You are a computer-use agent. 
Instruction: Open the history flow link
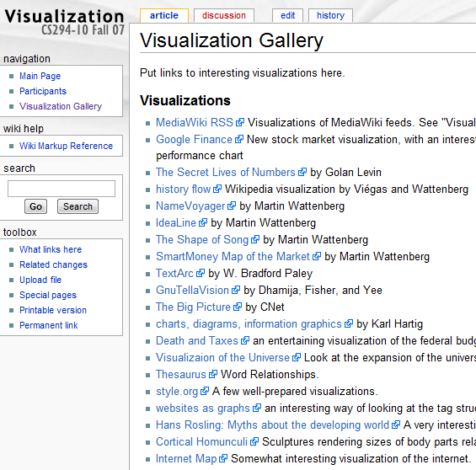[184, 190]
